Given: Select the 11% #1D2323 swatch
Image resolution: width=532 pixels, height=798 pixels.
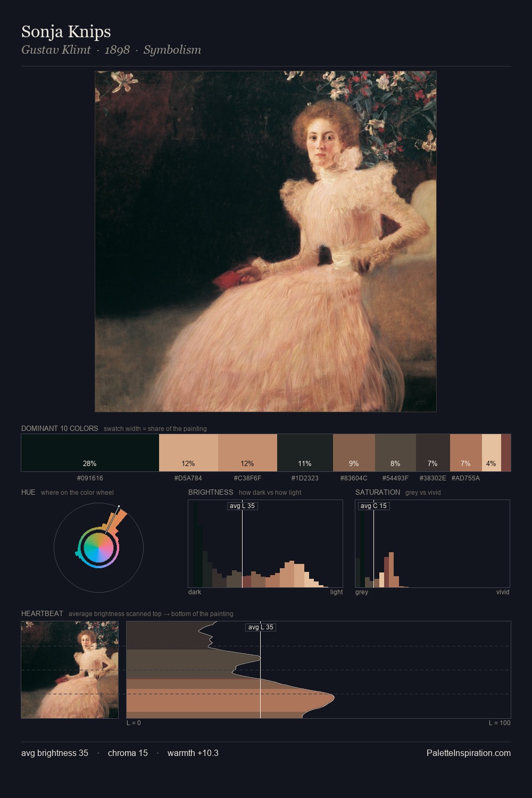Looking at the screenshot, I should [305, 453].
